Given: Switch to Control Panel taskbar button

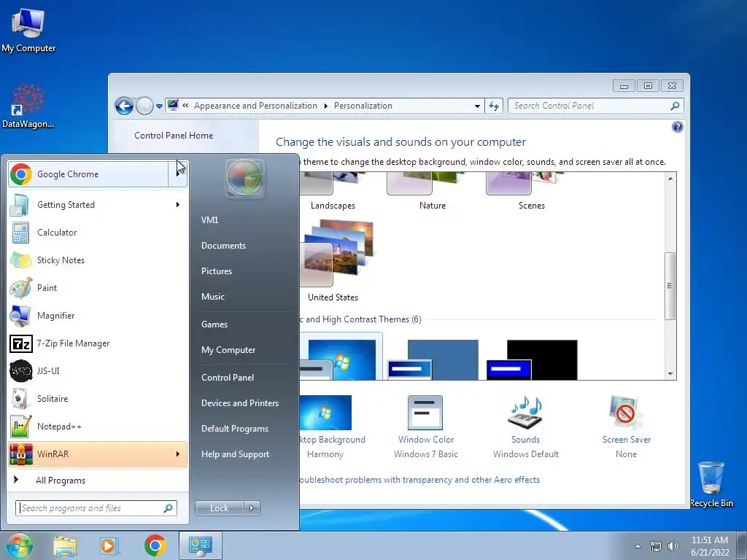Looking at the screenshot, I should pos(201,545).
